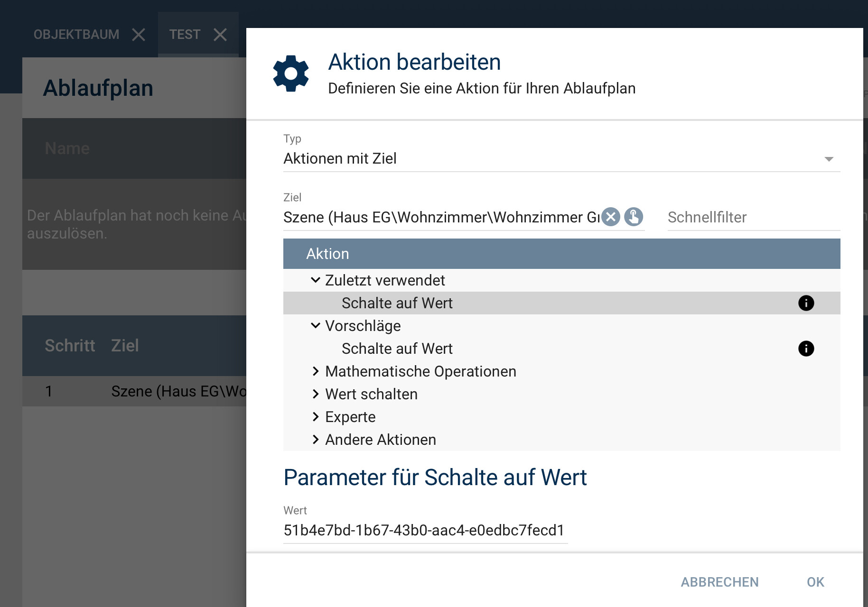Collapse the Vorschläge group
868x607 pixels.
click(x=316, y=326)
